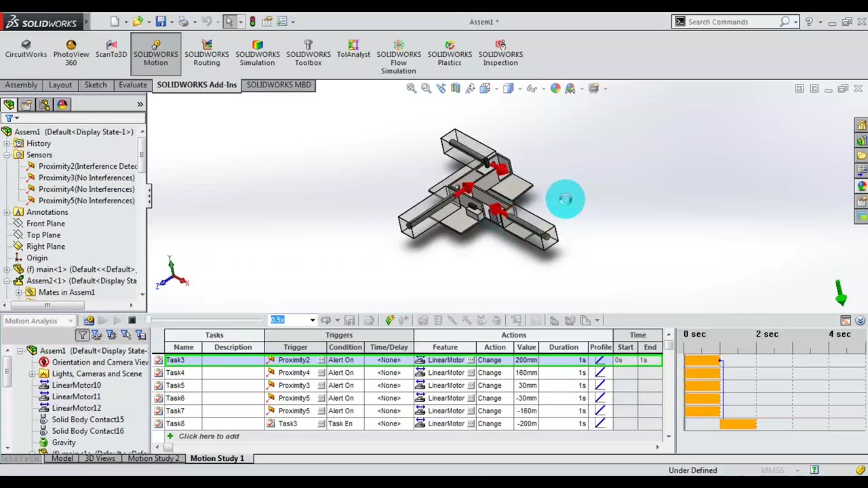This screenshot has height=488, width=868.
Task: Toggle the TolAnalyst add-in
Action: point(353,49)
